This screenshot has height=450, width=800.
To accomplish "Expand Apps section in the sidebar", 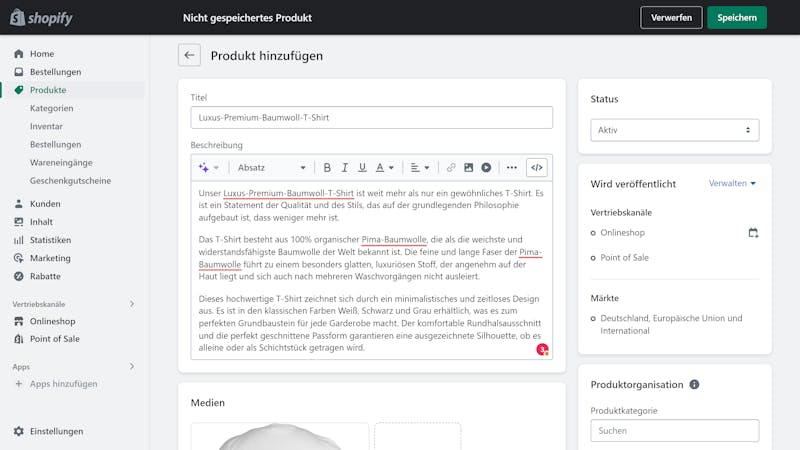I will (x=132, y=366).
